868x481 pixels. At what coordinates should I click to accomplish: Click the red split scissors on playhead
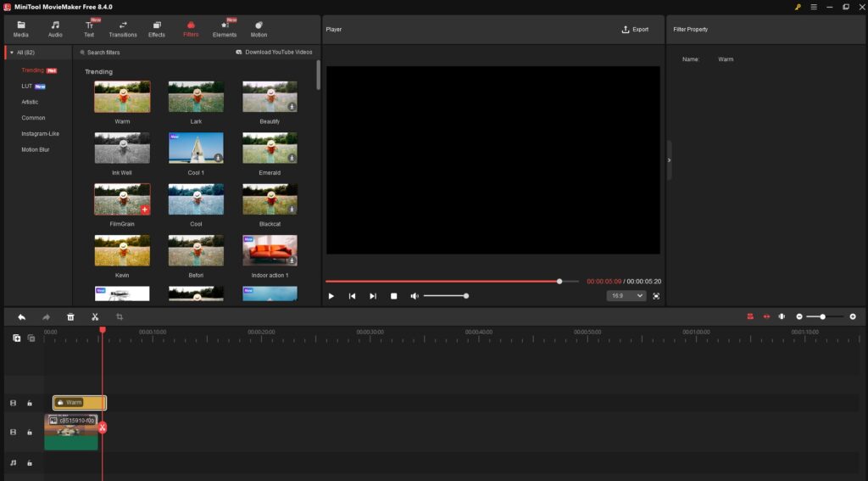103,428
